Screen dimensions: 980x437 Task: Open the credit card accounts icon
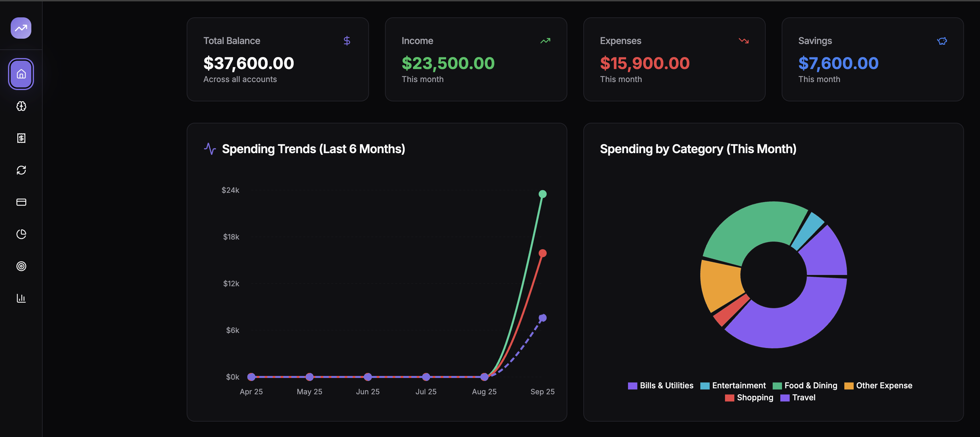point(21,202)
